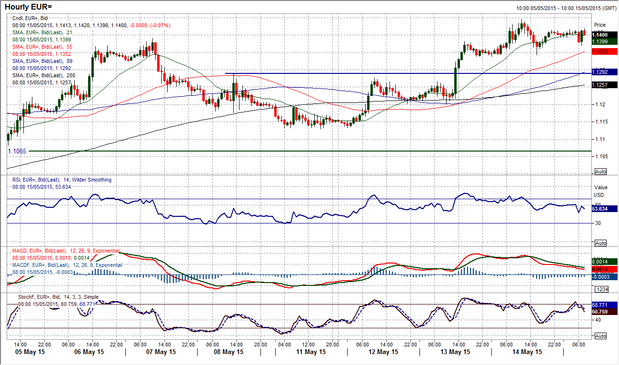619x365 pixels.
Task: Click the green 1.1065 support level label
Action: (x=17, y=151)
